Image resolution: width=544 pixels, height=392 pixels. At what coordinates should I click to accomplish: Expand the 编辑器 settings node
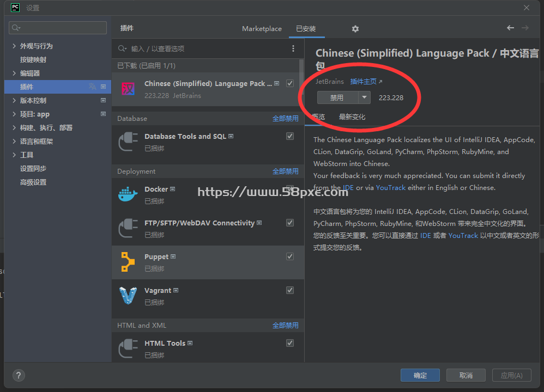pyautogui.click(x=14, y=73)
